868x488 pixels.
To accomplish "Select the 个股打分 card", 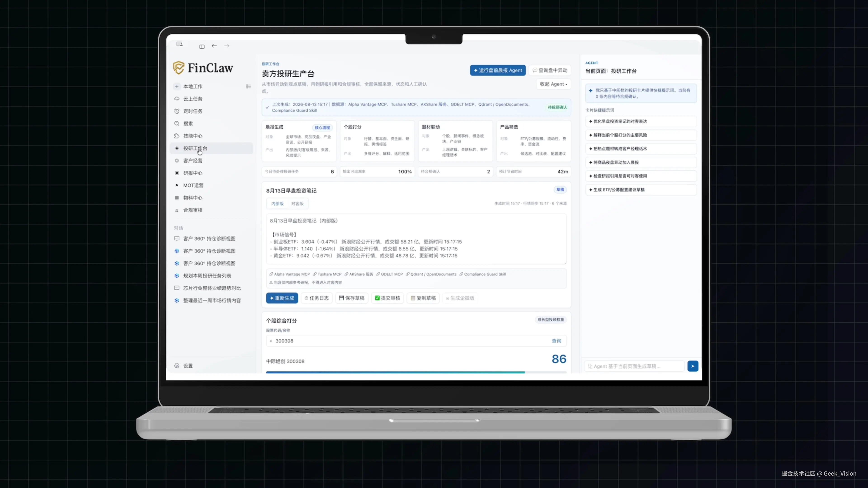I will coord(377,141).
